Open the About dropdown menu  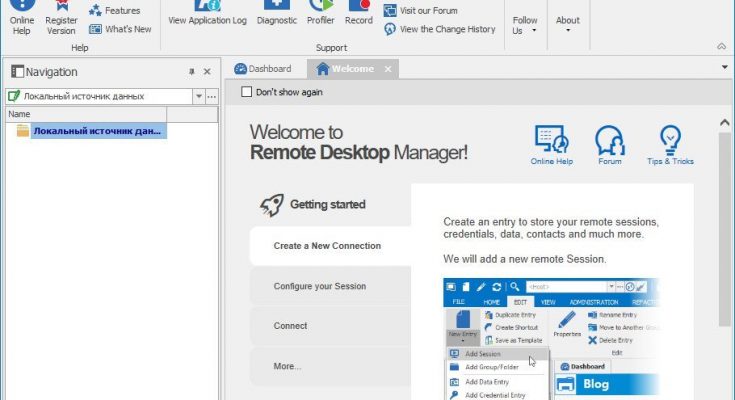coord(567,25)
